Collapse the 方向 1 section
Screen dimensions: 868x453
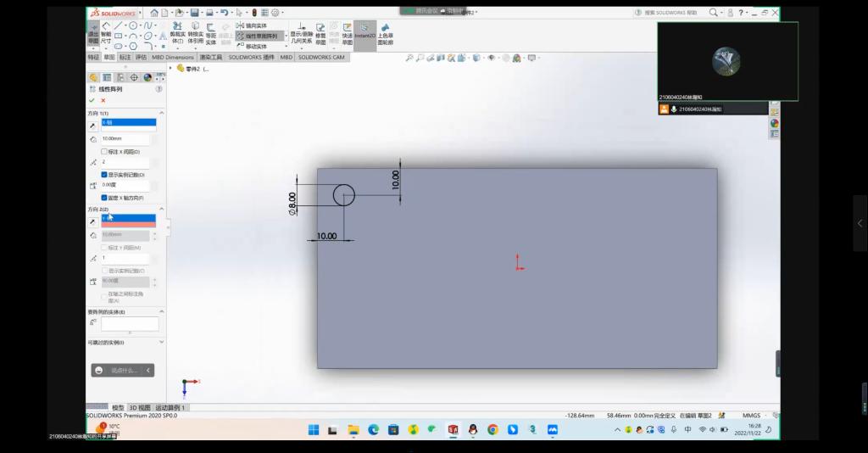tap(161, 113)
